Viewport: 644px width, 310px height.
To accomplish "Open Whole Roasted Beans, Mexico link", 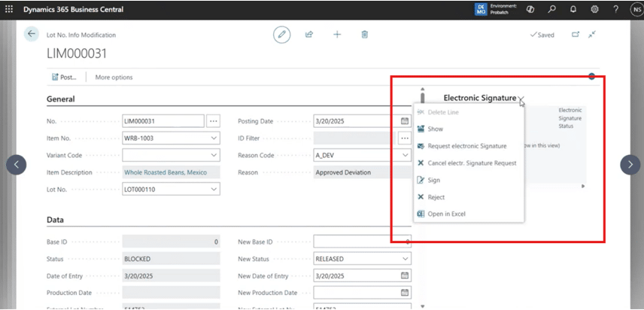I will pos(166,172).
